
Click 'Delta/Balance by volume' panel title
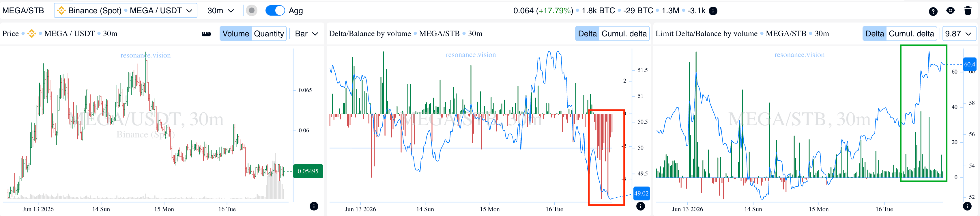coord(370,33)
